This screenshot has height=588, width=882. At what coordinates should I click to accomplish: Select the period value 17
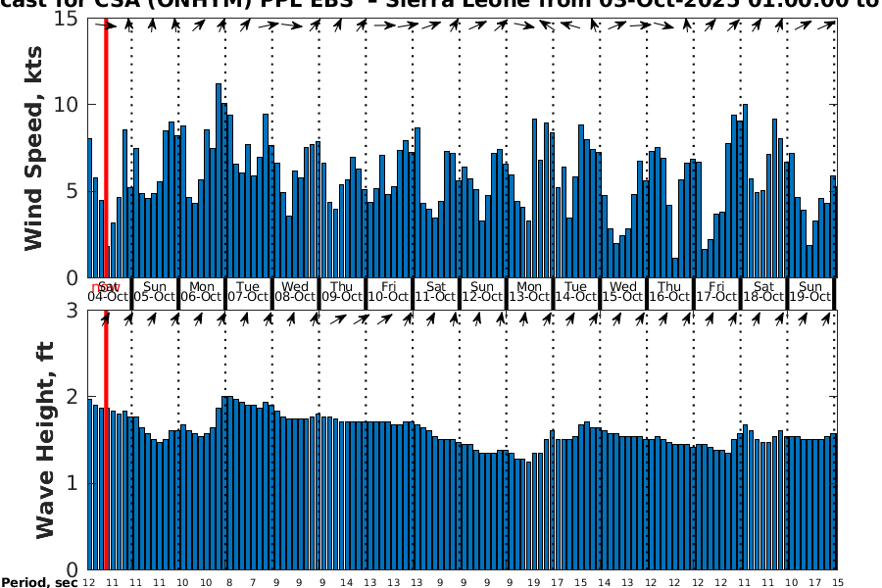558,582
